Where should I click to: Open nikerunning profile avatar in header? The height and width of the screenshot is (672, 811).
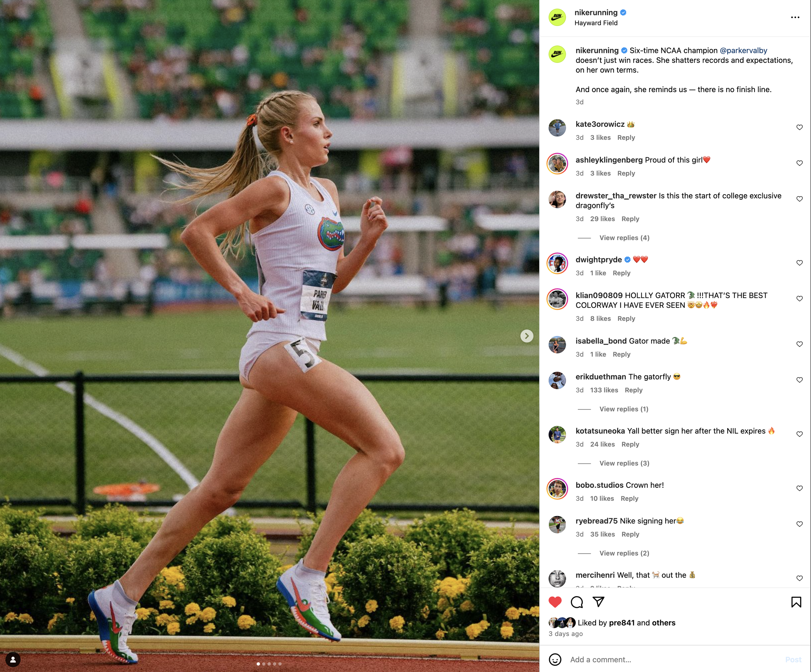pyautogui.click(x=557, y=18)
